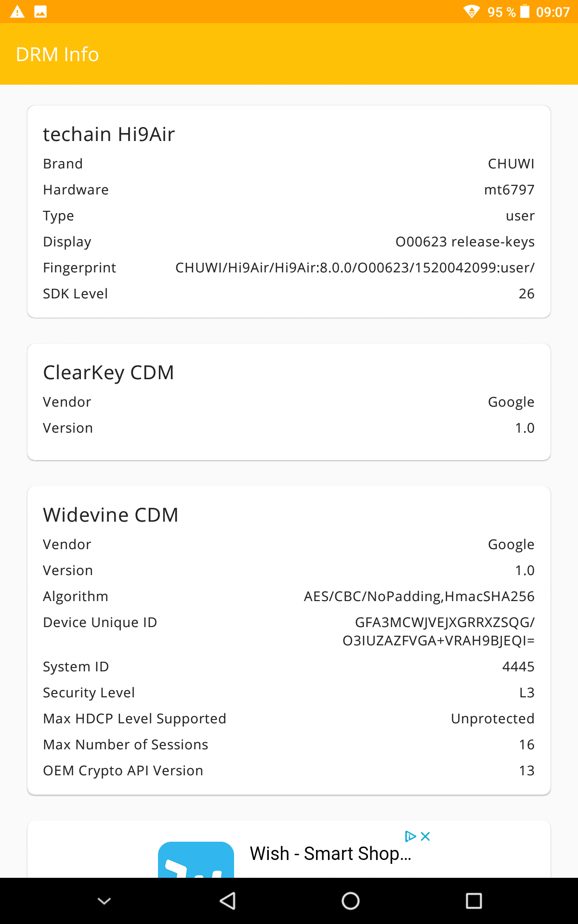The width and height of the screenshot is (578, 924).
Task: Tap the warning triangle status icon
Action: (17, 12)
